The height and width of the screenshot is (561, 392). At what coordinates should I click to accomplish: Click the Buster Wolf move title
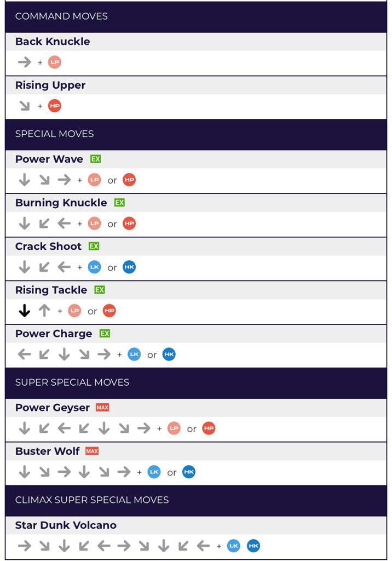48,451
